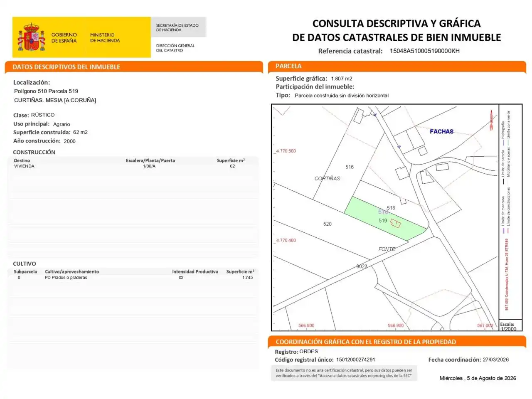The height and width of the screenshot is (399, 532).
Task: Click the "Escalera/Planta/Puerta" column header
Action: (x=150, y=160)
